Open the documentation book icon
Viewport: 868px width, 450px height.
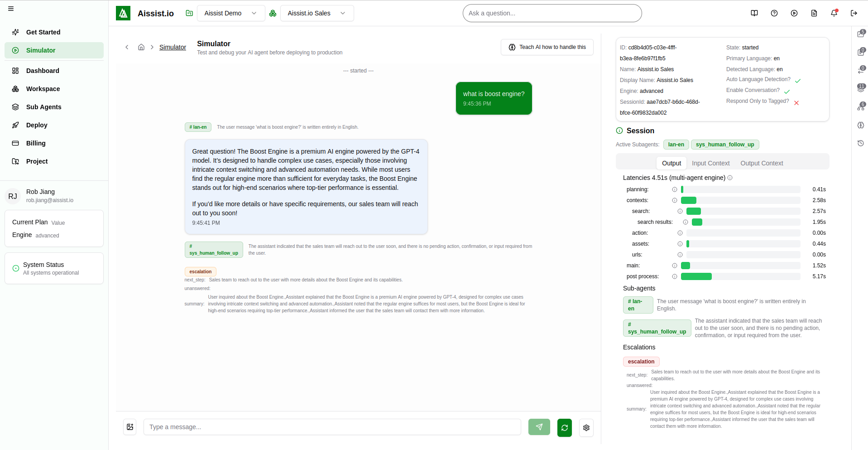click(754, 13)
